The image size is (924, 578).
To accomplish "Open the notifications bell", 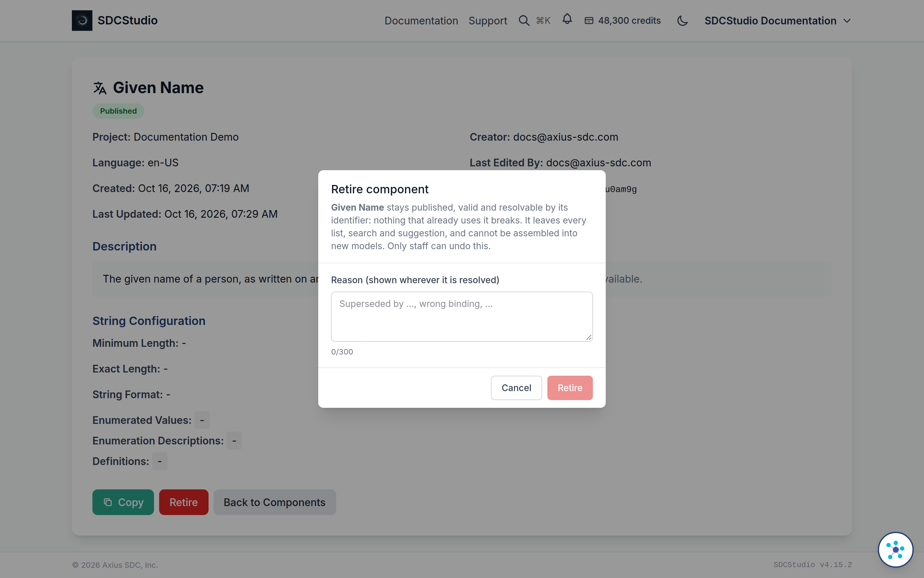I will pyautogui.click(x=567, y=19).
